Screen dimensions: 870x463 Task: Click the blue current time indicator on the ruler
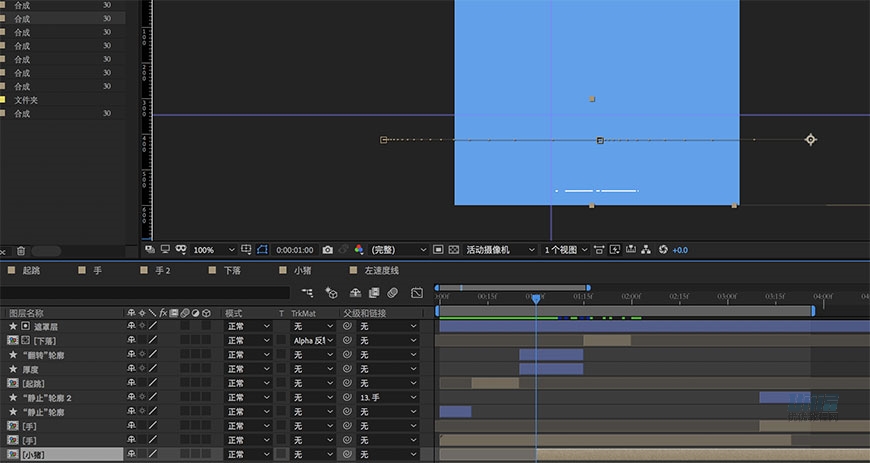tap(536, 299)
